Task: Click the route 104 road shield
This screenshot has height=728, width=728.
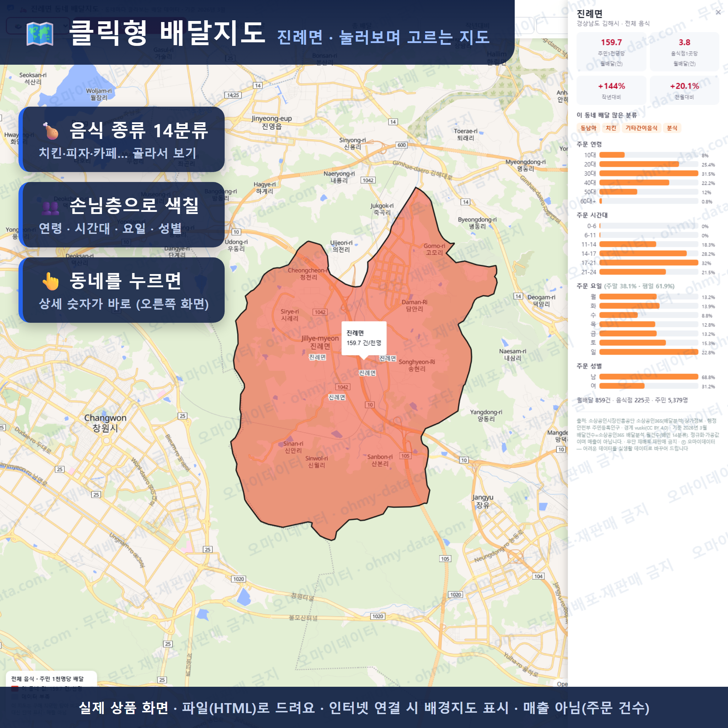Action: (x=539, y=576)
